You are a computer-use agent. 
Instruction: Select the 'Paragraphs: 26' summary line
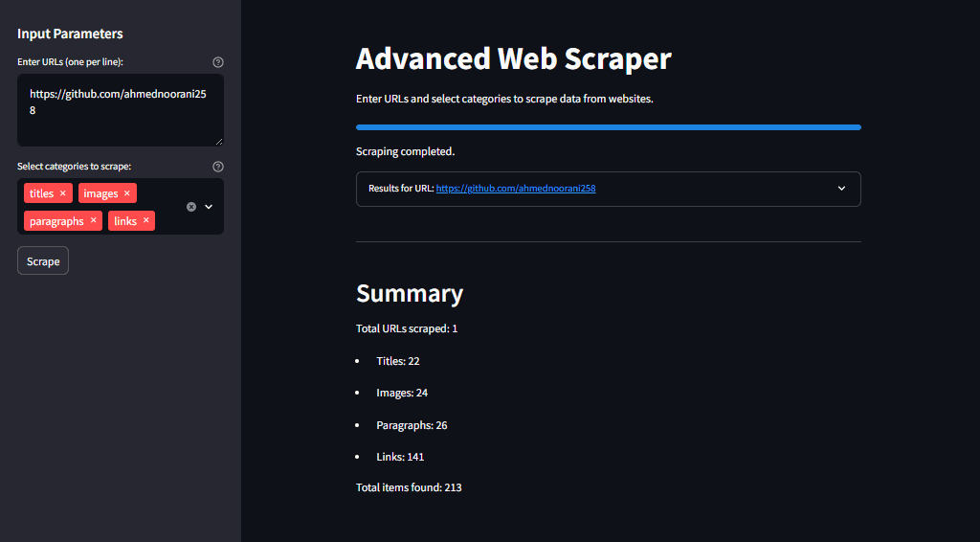point(412,425)
